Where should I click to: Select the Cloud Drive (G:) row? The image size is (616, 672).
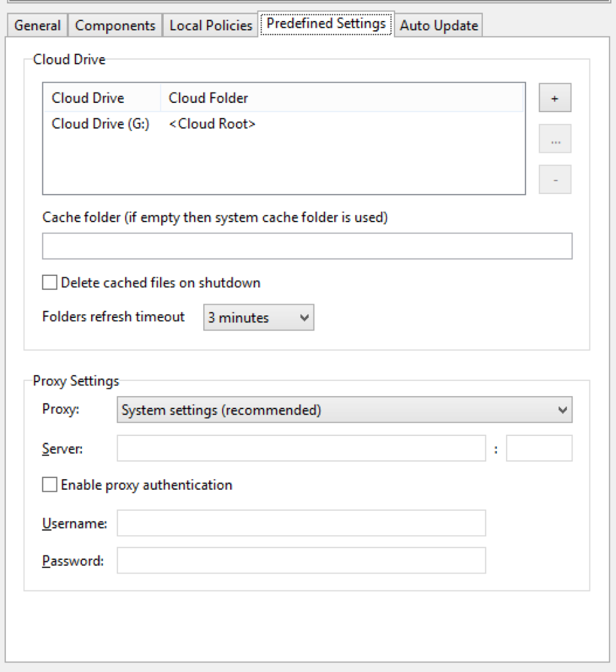tap(101, 124)
